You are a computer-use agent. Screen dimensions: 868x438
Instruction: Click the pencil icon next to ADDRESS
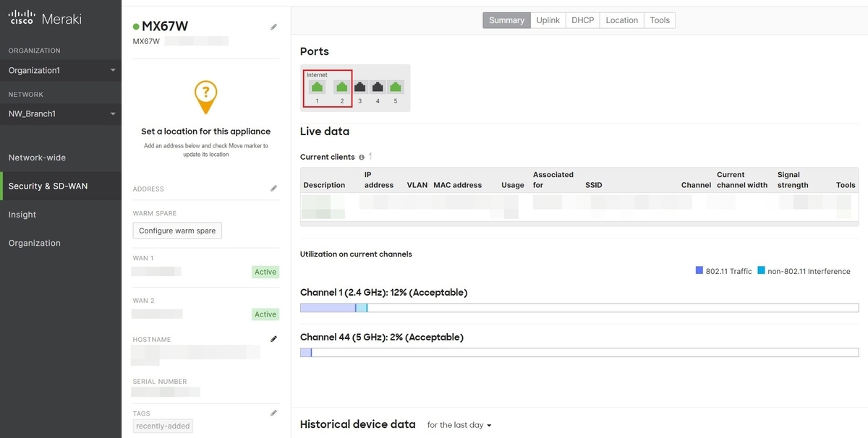273,188
